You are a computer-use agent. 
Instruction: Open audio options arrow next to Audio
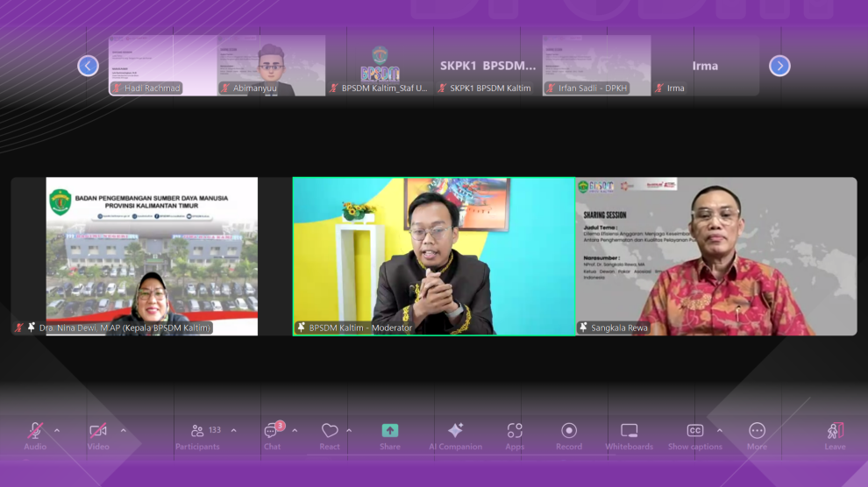point(57,430)
